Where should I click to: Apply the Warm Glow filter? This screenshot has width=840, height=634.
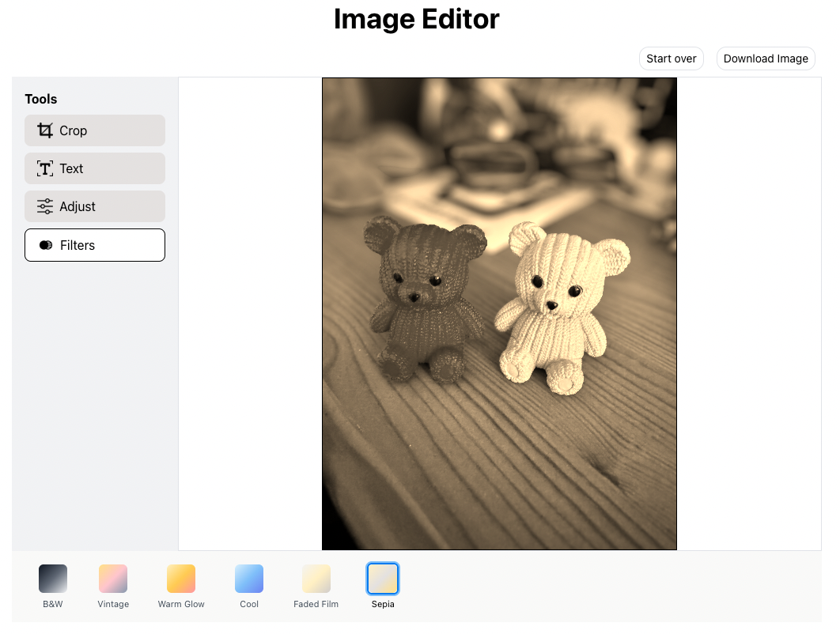click(180, 579)
